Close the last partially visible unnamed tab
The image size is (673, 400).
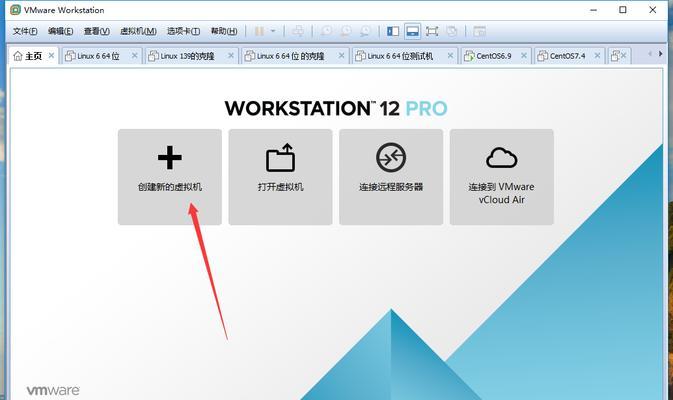click(623, 55)
